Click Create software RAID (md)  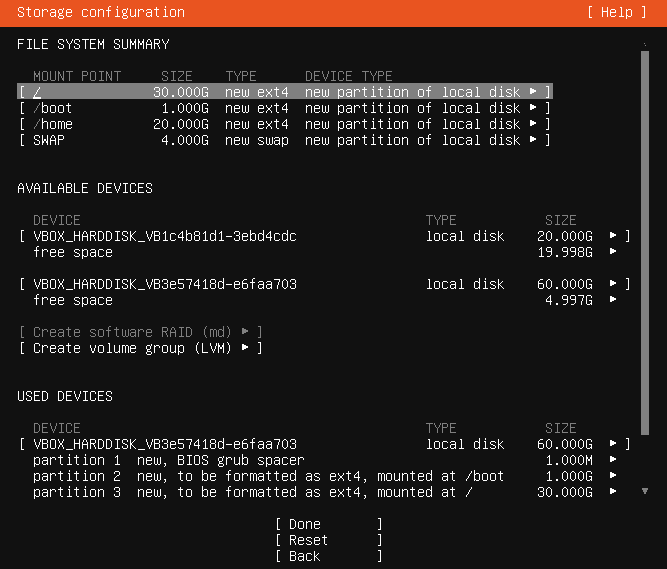(x=141, y=332)
